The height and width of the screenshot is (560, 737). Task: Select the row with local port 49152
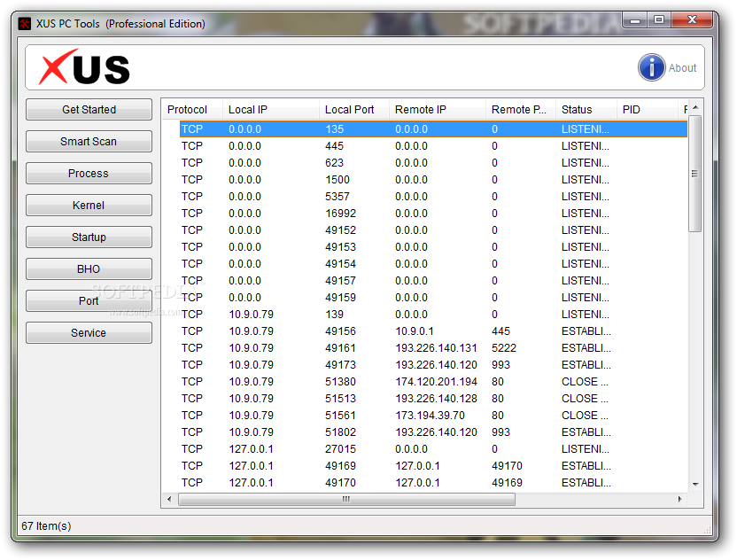433,229
